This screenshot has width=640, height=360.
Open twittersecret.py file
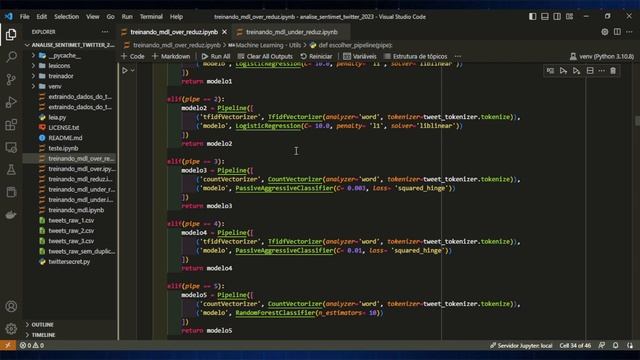[69, 262]
